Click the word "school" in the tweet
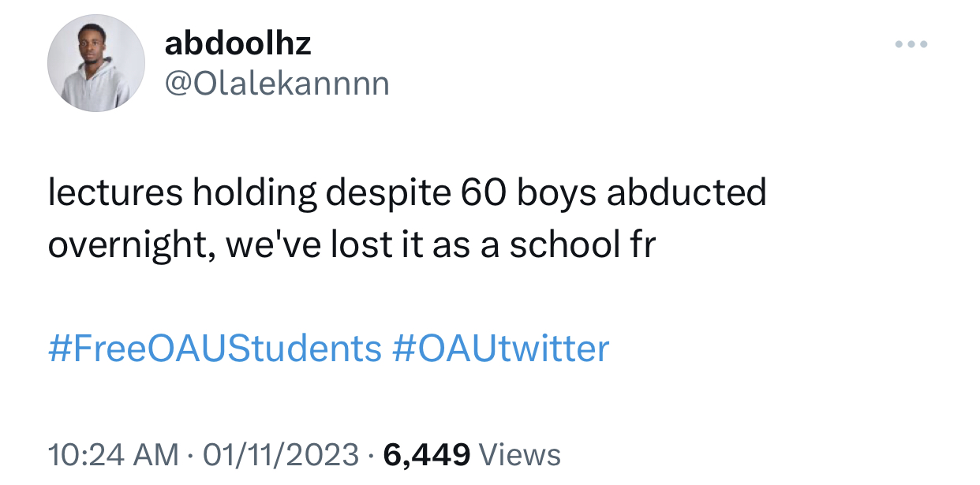The width and height of the screenshot is (980, 485). tap(564, 245)
